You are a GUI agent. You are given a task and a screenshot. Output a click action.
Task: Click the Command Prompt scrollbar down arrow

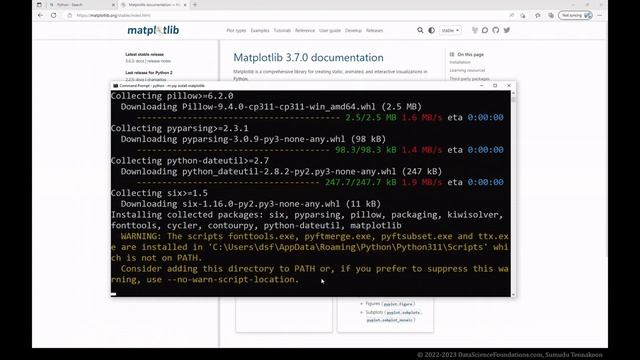pyautogui.click(x=513, y=294)
